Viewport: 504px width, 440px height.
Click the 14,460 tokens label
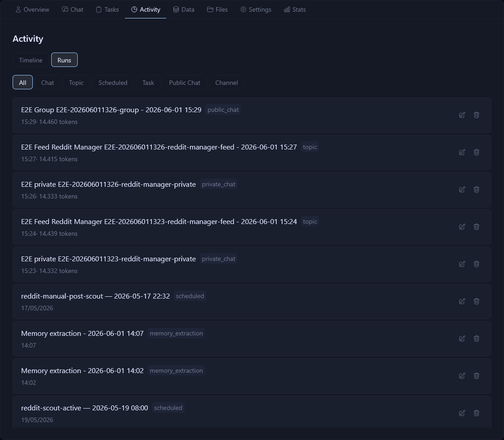pyautogui.click(x=58, y=122)
